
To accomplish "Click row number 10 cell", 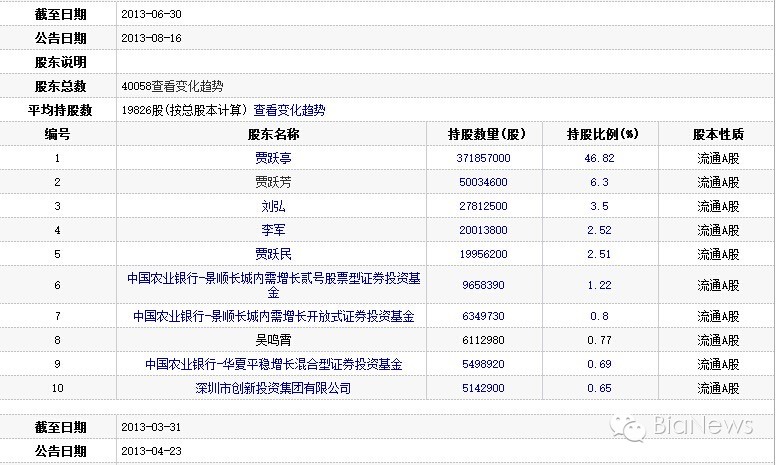I will coord(57,388).
